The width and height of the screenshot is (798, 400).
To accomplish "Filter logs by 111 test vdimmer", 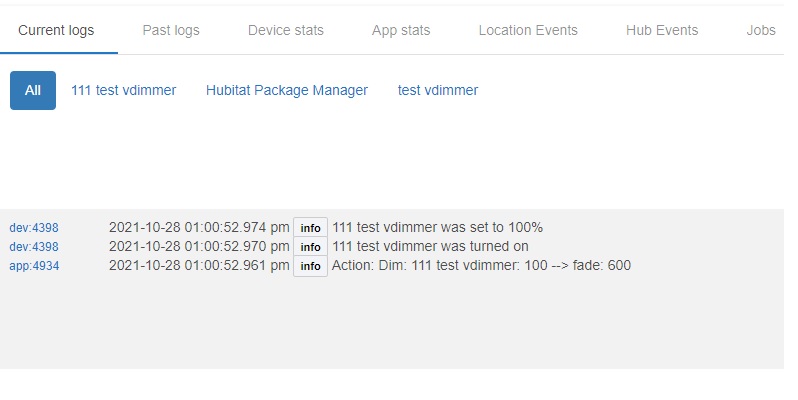I will [x=124, y=91].
